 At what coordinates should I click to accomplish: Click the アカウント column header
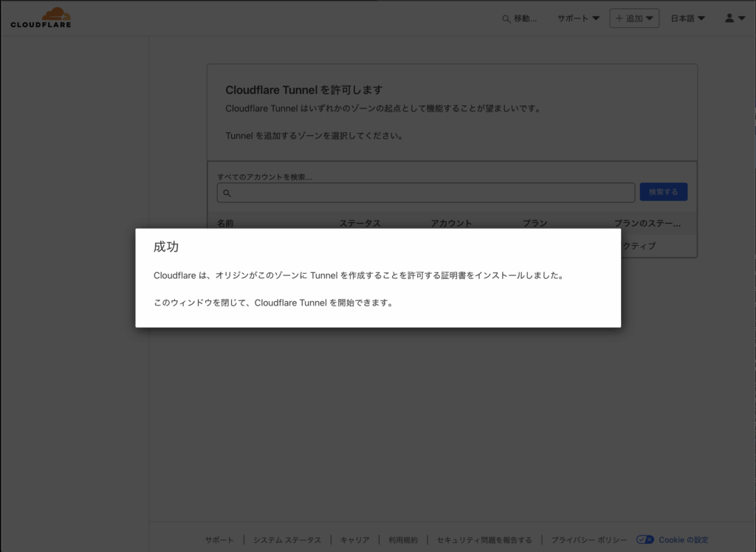pos(451,223)
